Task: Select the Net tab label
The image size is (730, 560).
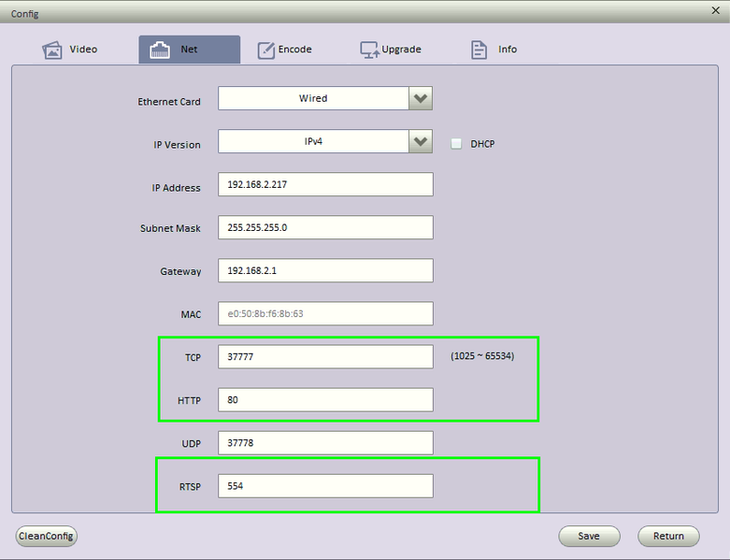Action: point(189,50)
